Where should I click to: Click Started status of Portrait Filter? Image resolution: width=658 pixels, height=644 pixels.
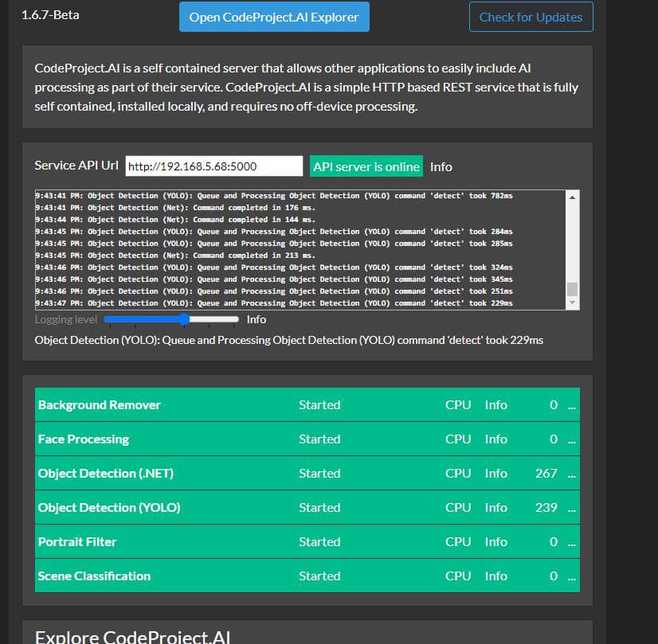coord(319,542)
